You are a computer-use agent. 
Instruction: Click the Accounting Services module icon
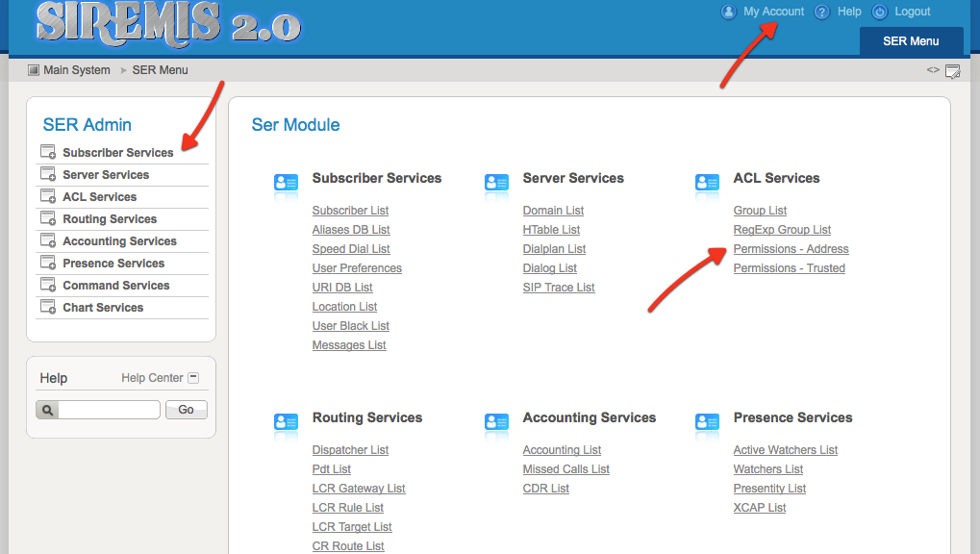tap(496, 423)
